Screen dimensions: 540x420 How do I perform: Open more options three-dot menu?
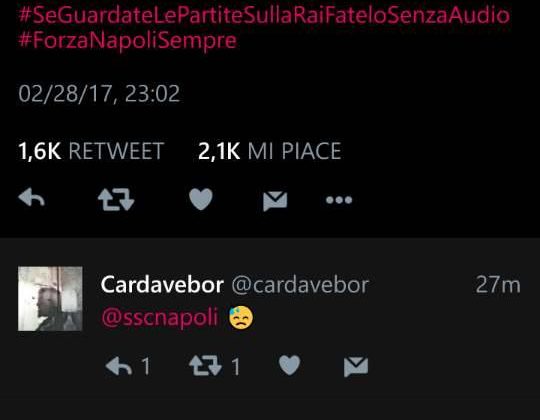(x=339, y=200)
